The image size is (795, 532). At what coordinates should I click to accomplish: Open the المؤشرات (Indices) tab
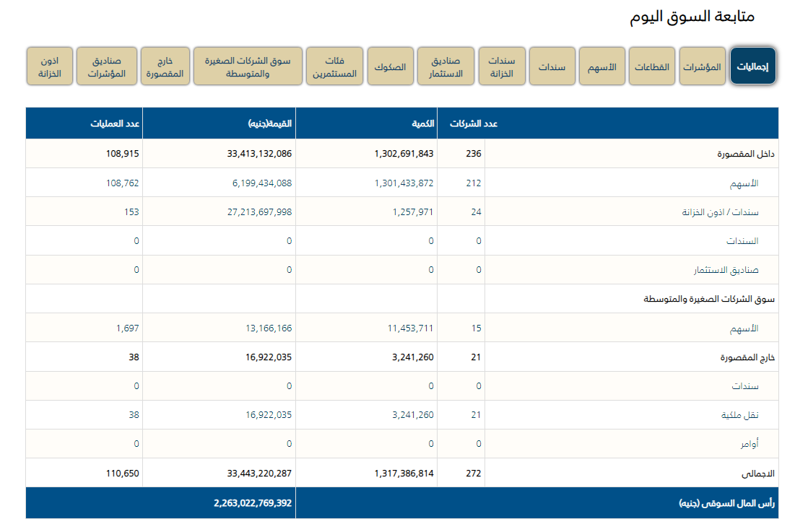tap(702, 66)
